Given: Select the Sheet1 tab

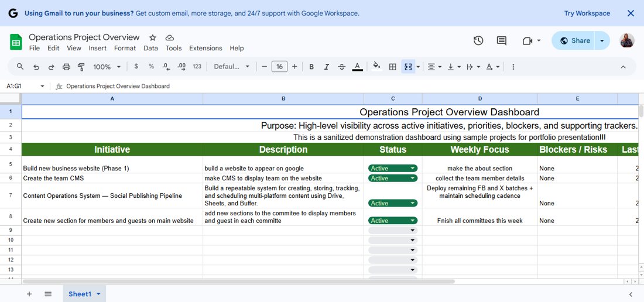Looking at the screenshot, I should (84, 294).
